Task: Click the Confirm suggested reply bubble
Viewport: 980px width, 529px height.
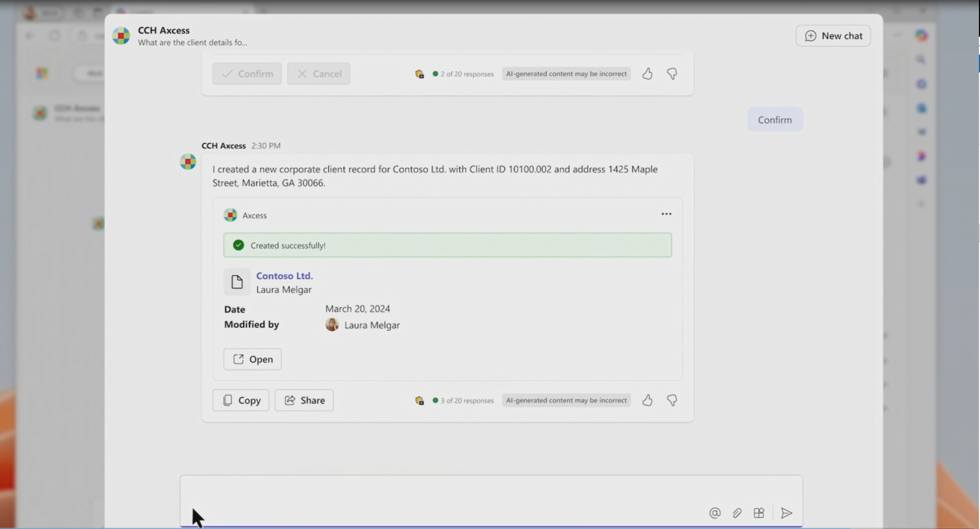Action: [x=775, y=120]
